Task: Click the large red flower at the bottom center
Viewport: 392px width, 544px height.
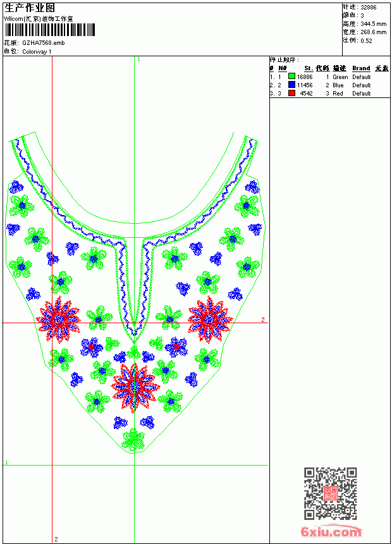Action: (x=135, y=387)
